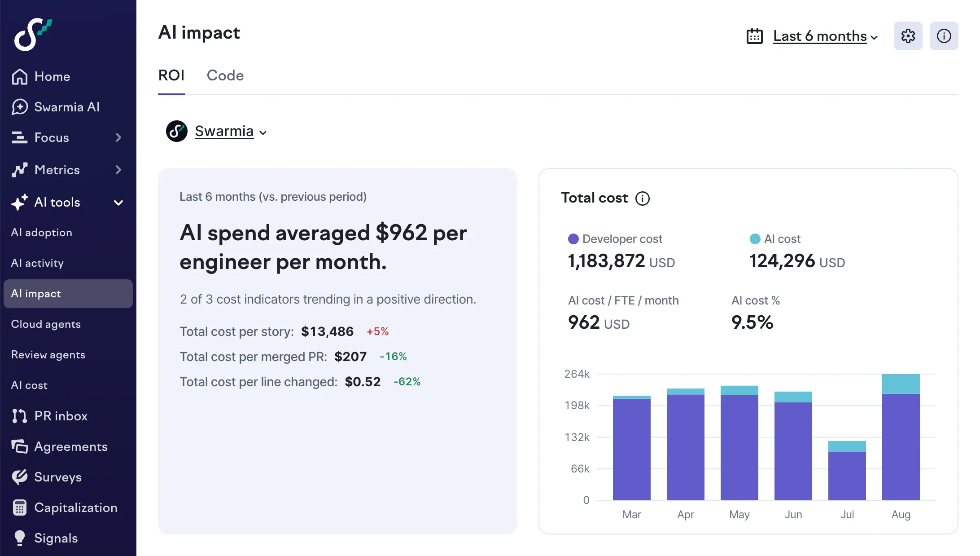Click the Mar bar in cost chart

[632, 448]
